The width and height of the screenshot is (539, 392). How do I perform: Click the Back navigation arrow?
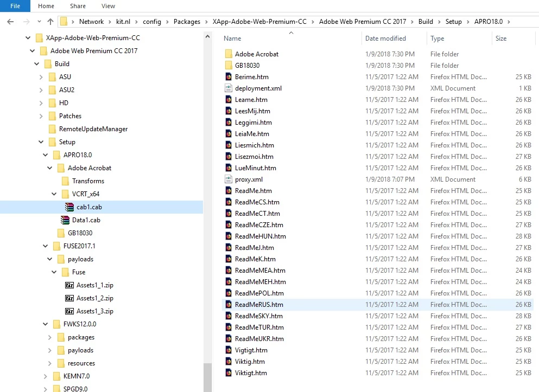[x=10, y=22]
